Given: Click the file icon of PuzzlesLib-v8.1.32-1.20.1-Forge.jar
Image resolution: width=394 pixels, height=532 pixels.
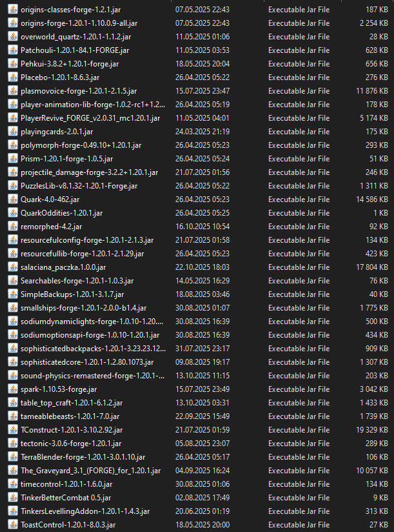Looking at the screenshot, I should pyautogui.click(x=12, y=186).
